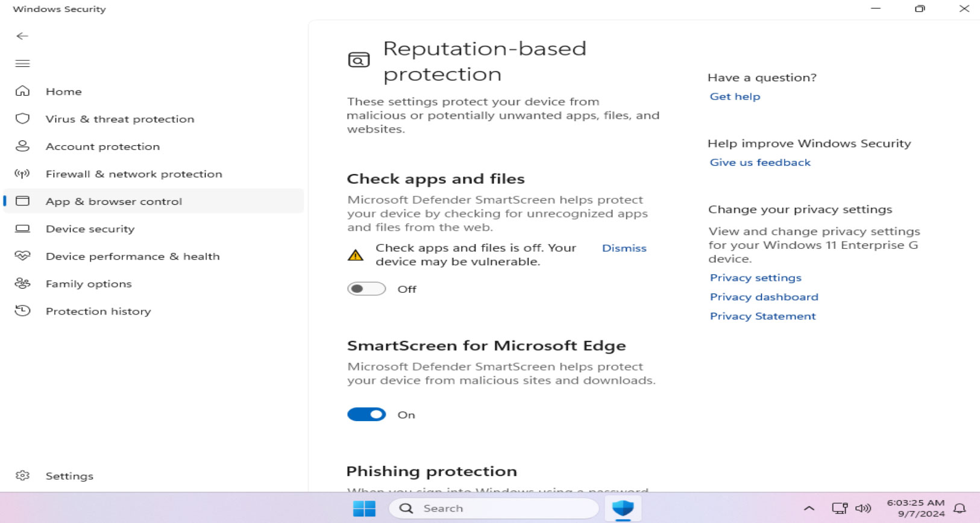Click Change your privacy settings heading
The height and width of the screenshot is (523, 980).
pyautogui.click(x=800, y=209)
